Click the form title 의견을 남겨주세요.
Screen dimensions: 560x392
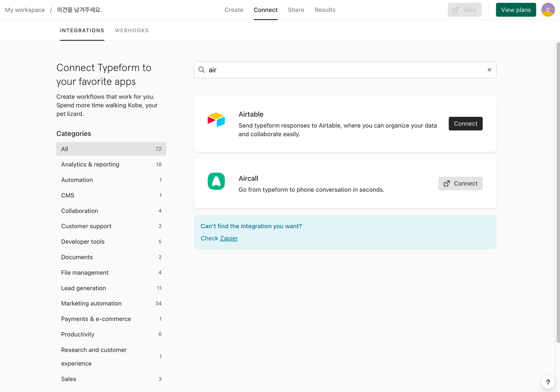(x=79, y=10)
